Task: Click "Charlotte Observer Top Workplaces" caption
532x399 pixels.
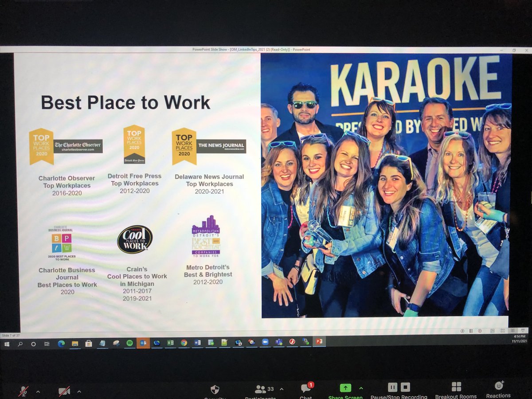Action: coord(67,182)
